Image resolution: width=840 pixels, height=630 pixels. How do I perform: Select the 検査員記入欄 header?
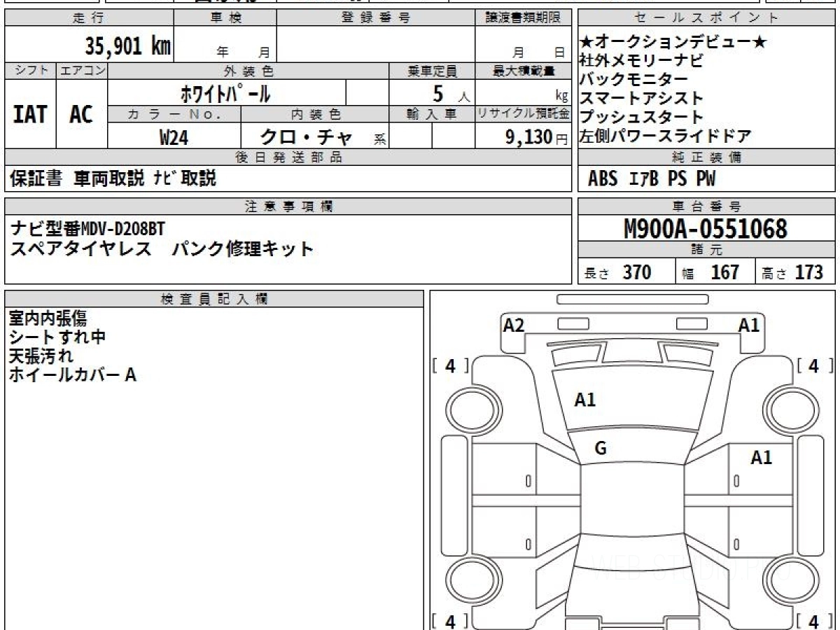pos(214,299)
